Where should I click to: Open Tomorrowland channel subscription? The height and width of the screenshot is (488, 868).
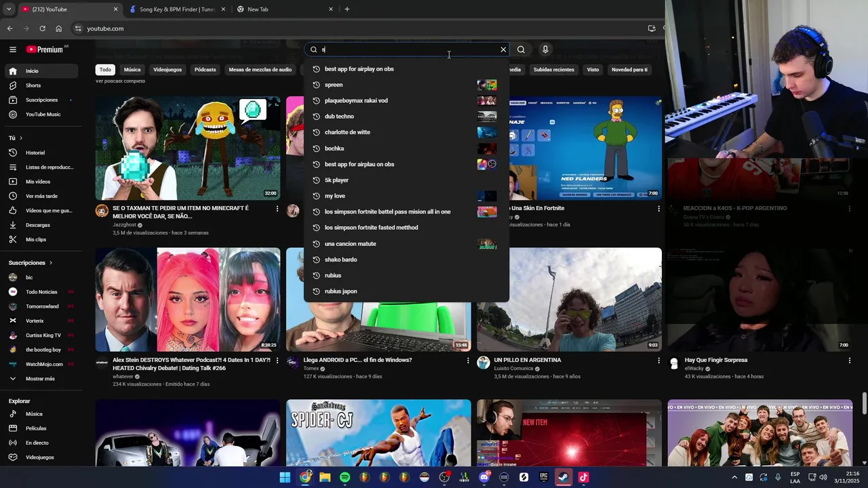click(x=40, y=306)
